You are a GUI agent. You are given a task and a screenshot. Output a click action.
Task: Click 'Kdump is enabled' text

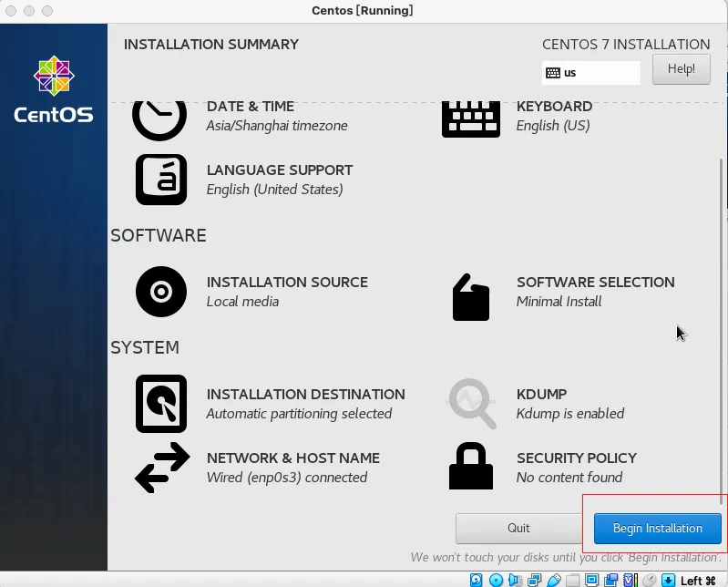click(x=570, y=414)
